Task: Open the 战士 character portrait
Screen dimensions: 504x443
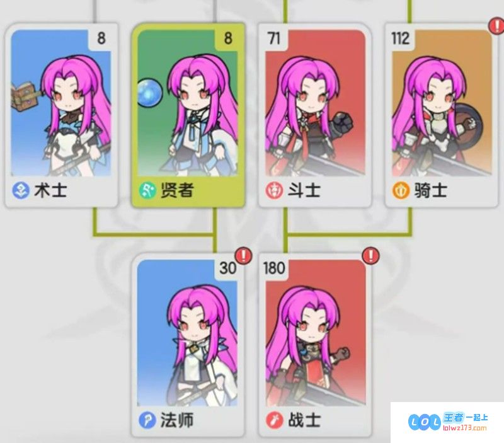Action: pyautogui.click(x=316, y=333)
